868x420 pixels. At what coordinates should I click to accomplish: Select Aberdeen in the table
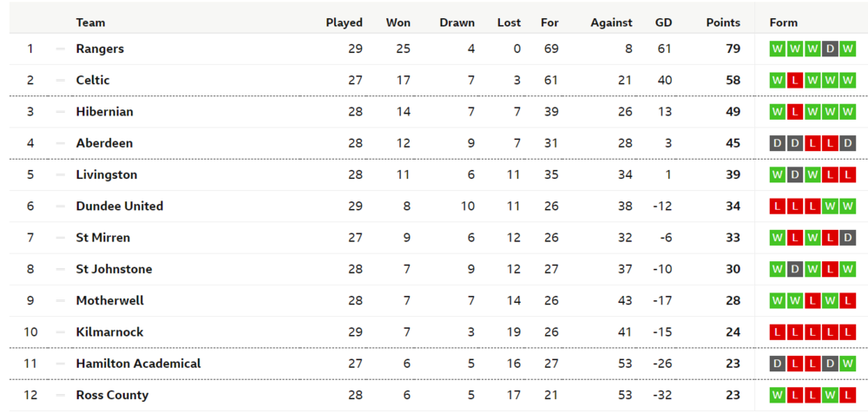(104, 143)
